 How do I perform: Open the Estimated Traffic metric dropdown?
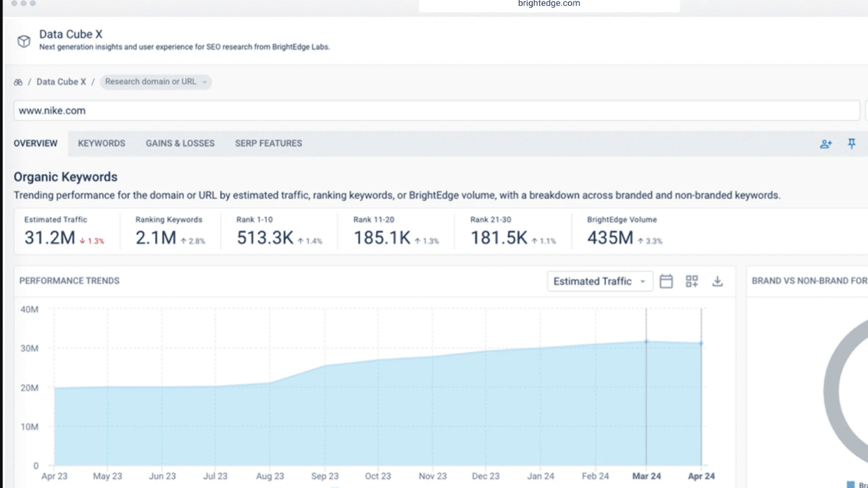(x=600, y=281)
